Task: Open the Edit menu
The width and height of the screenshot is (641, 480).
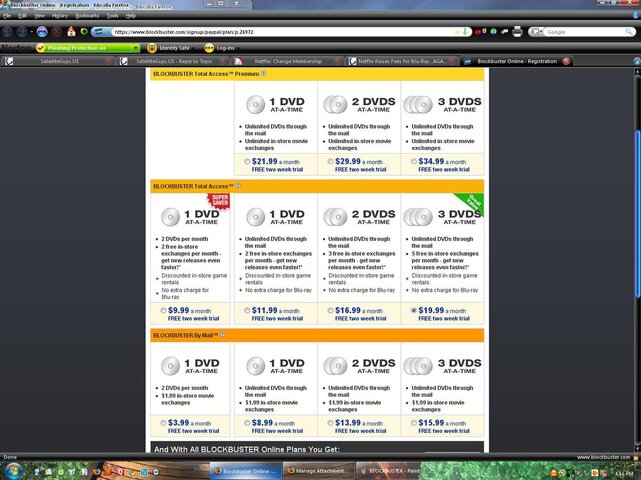Action: (x=22, y=16)
